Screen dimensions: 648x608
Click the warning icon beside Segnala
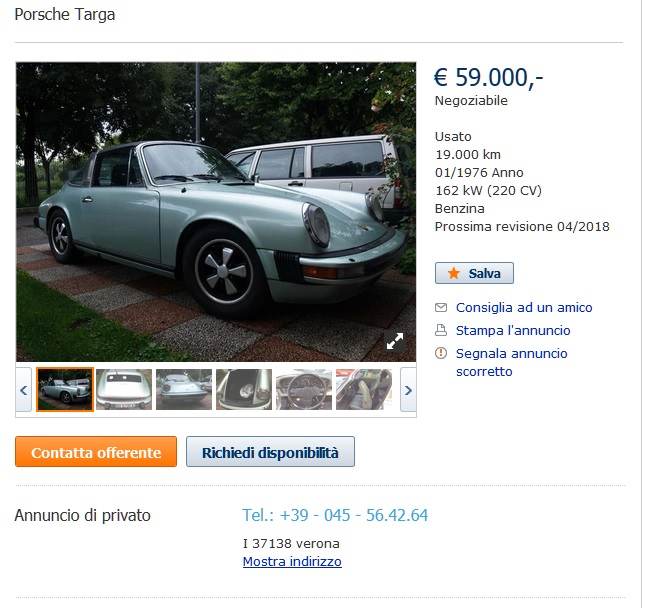[x=441, y=353]
